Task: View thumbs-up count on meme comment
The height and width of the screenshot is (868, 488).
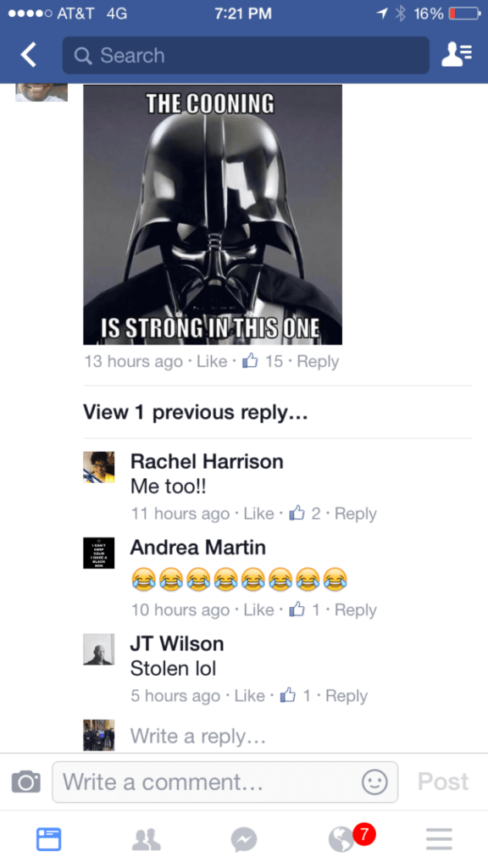Action: [x=263, y=361]
